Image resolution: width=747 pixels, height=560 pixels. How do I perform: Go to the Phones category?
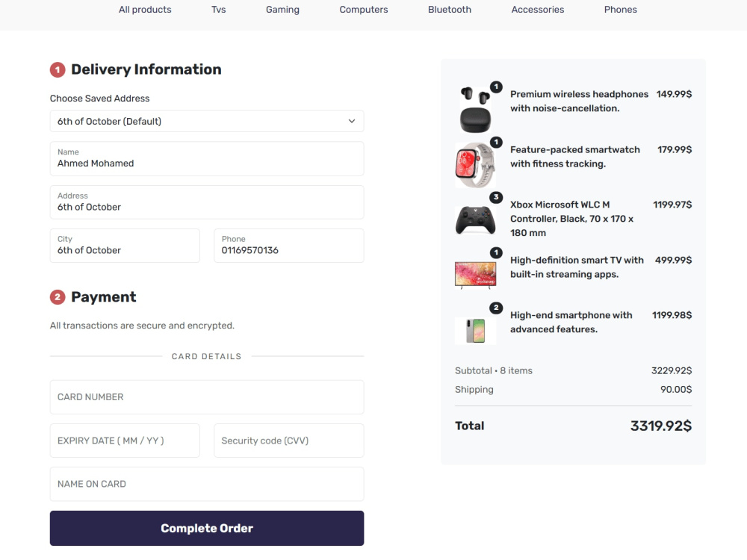coord(620,10)
